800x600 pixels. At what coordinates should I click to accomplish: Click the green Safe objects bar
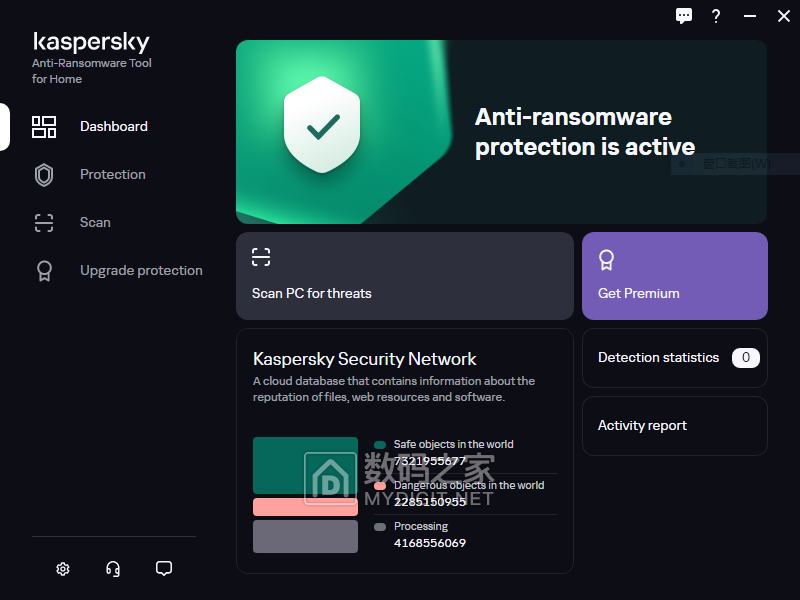point(305,465)
